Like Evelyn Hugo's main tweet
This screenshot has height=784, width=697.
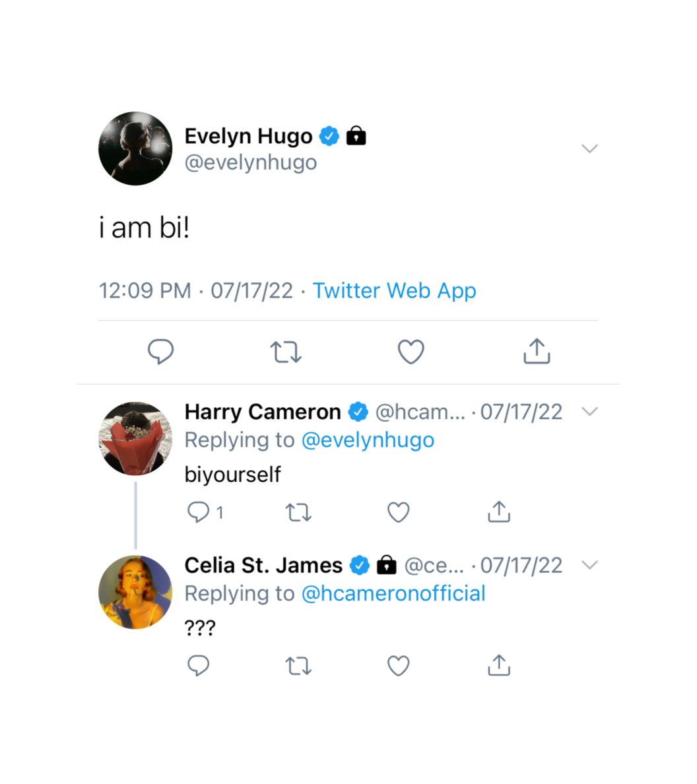[x=411, y=352]
